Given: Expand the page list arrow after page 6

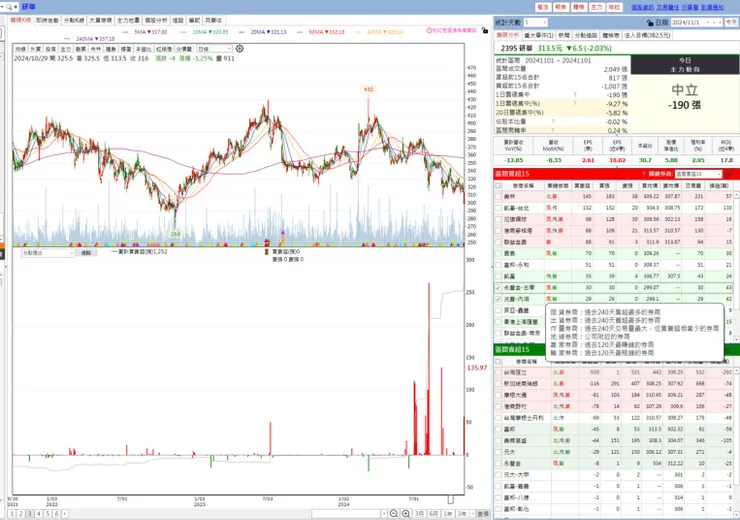Looking at the screenshot, I should click(x=65, y=514).
